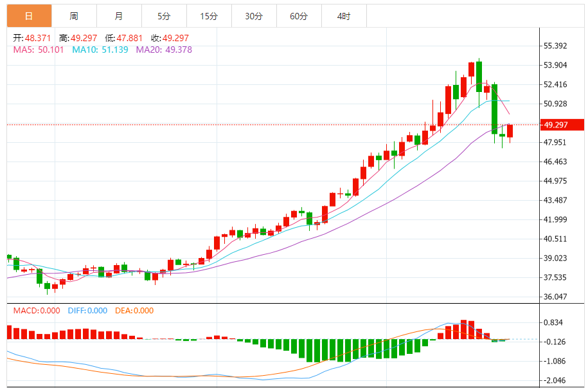Viewport: 588px width, 388px height.
Task: Click the 44.975 price axis label
Action: pyautogui.click(x=555, y=181)
